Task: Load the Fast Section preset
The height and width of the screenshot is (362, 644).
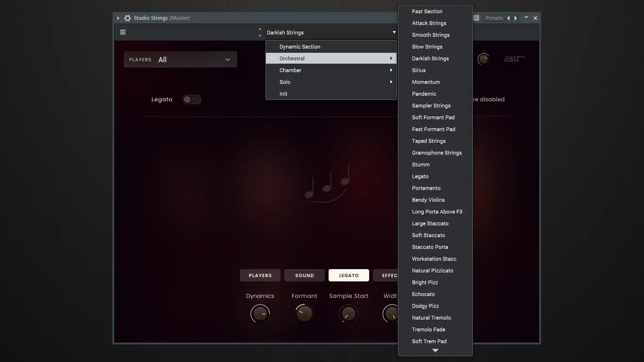Action: click(x=435, y=11)
